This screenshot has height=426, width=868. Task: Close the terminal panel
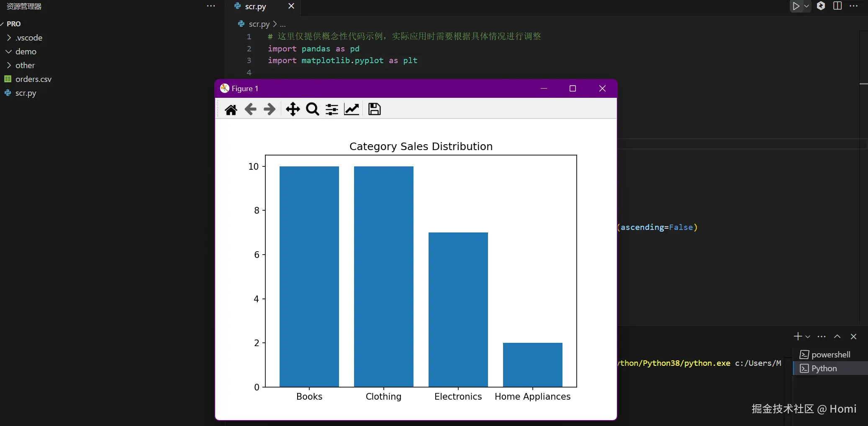pos(854,337)
